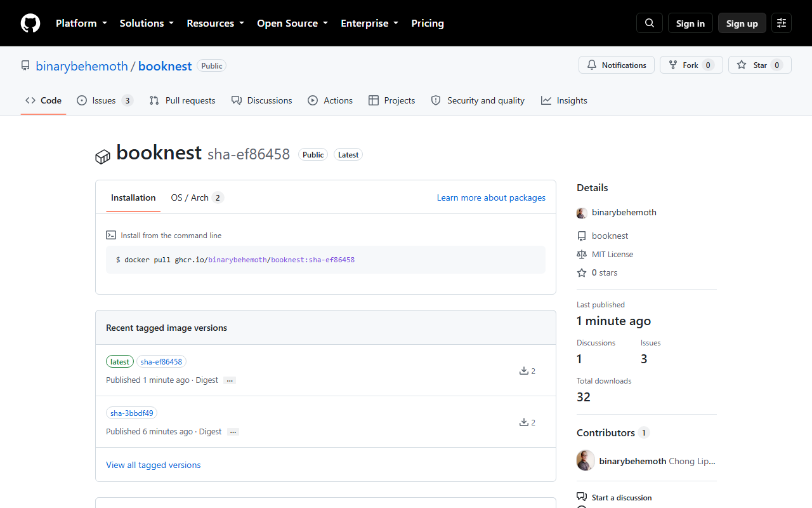Open the Pull requests tab
Viewport: 812px width, 508px height.
182,100
